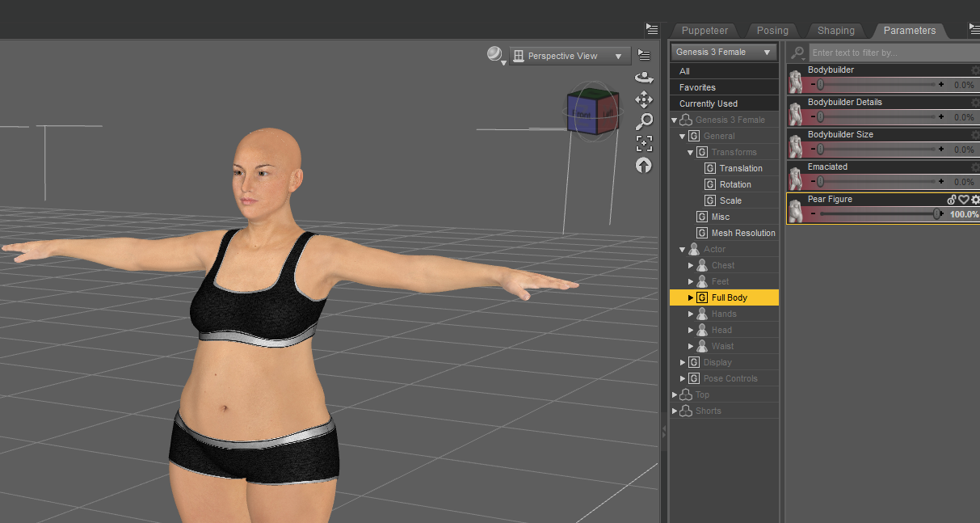Click the Translation group G icon

point(710,168)
